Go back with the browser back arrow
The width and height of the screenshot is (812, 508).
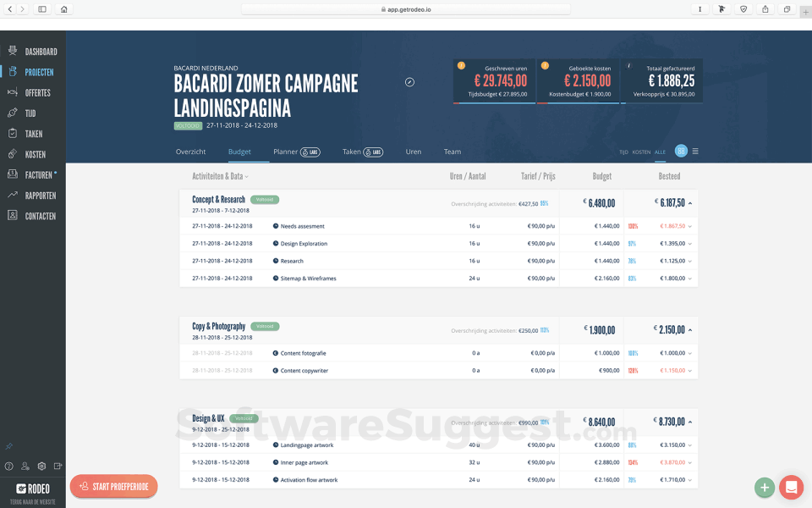(x=10, y=9)
